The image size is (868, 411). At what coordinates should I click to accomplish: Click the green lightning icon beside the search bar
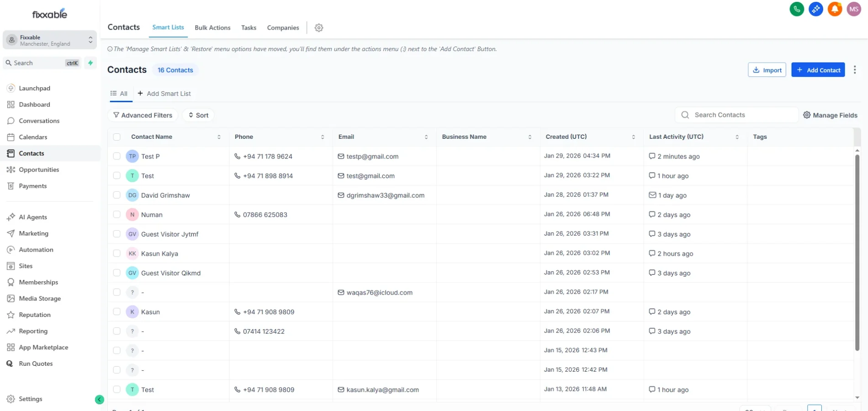[x=90, y=63]
